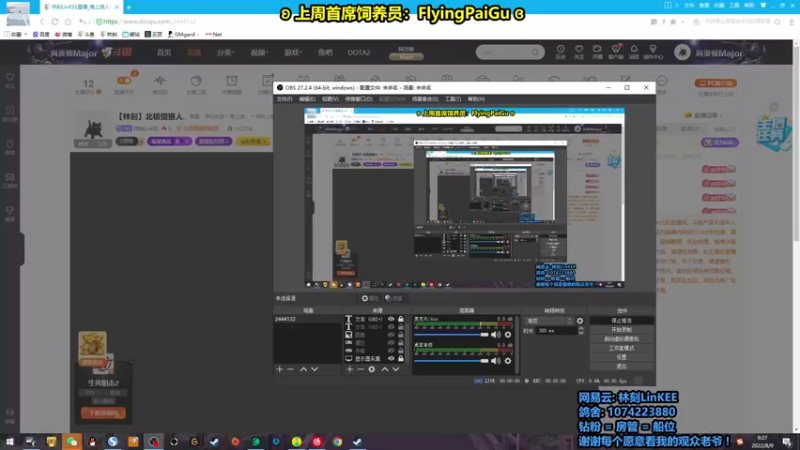
Task: Unlock topmost 文本 (GDI+) source lock
Action: pyautogui.click(x=401, y=319)
